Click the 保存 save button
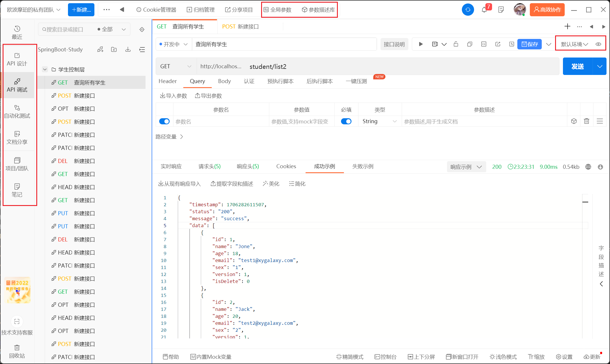Screen dimensions: 610x364 click(x=529, y=44)
